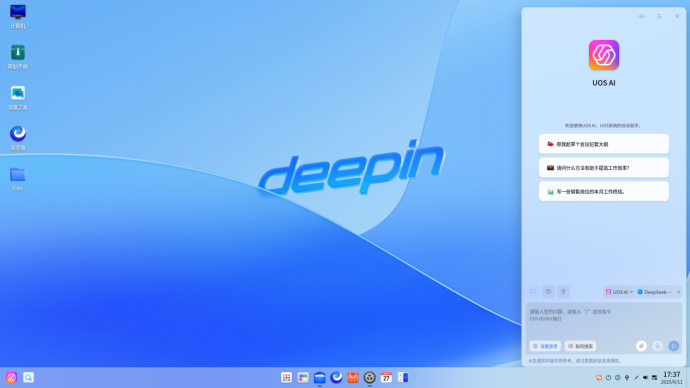Click the blue send arrow button
Image resolution: width=690 pixels, height=388 pixels.
point(674,346)
